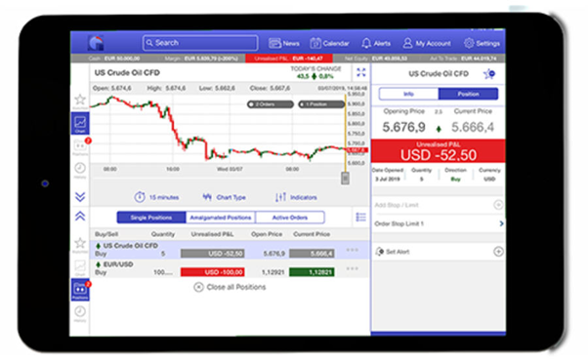The width and height of the screenshot is (588, 364).
Task: Click the Opening Price 5.676,9 value
Action: pos(403,127)
